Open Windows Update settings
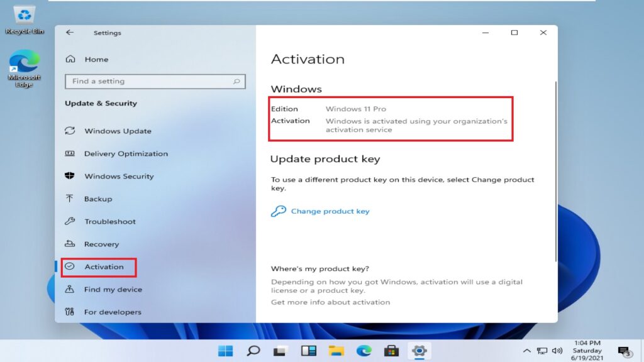Image resolution: width=644 pixels, height=362 pixels. (118, 131)
